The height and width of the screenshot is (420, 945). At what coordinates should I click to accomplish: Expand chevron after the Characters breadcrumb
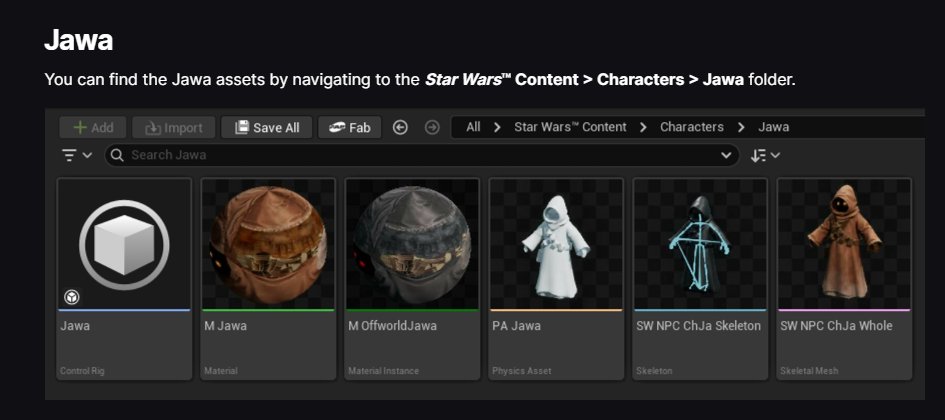(x=741, y=127)
